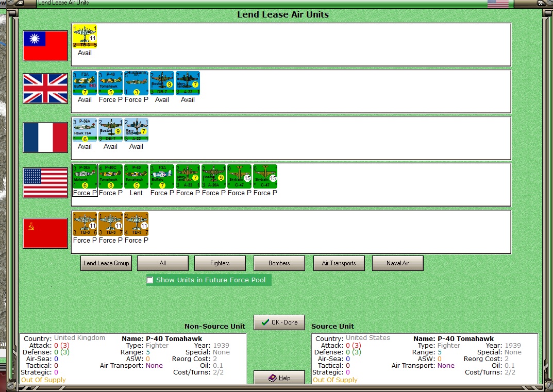
Task: Click the 'Non-Source Unit' heading
Action: [x=215, y=327]
